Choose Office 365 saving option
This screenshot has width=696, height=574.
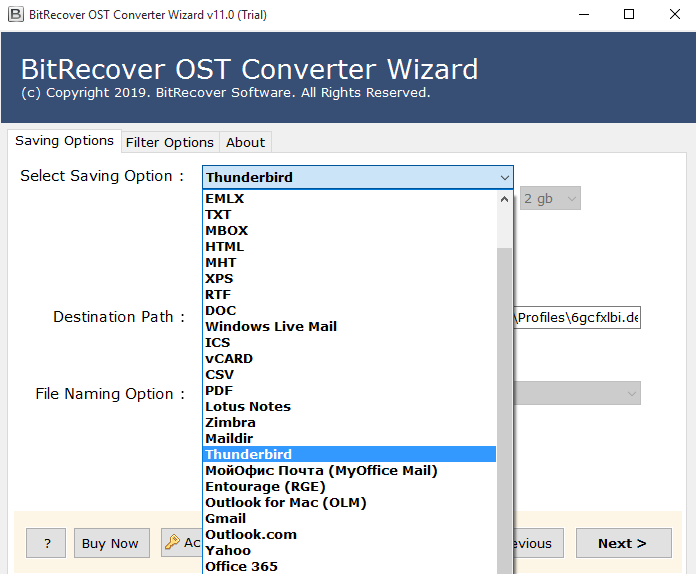[x=241, y=566]
